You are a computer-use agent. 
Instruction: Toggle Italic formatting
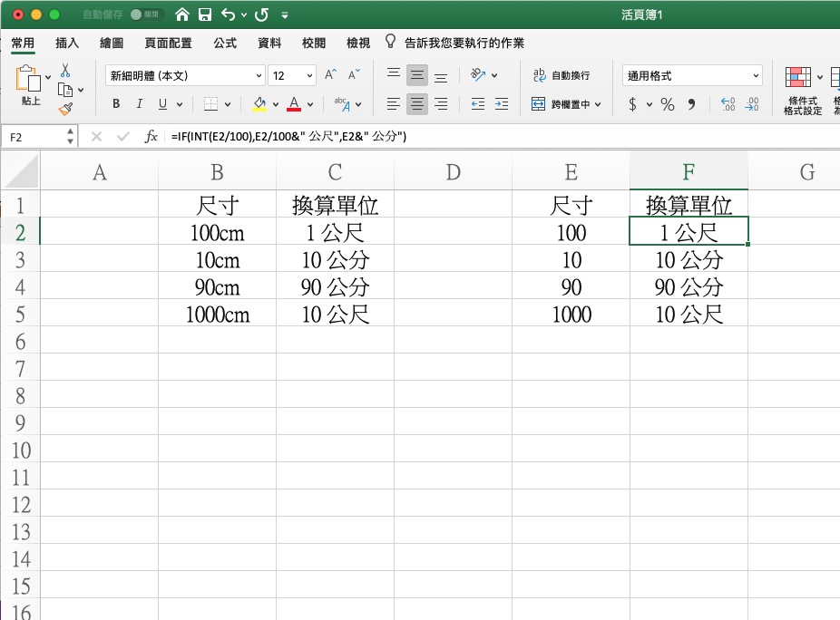[140, 104]
